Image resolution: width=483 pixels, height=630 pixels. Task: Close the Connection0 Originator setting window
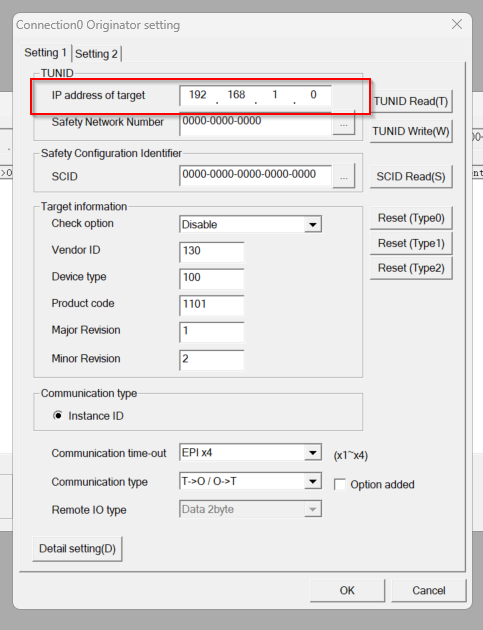[x=456, y=25]
